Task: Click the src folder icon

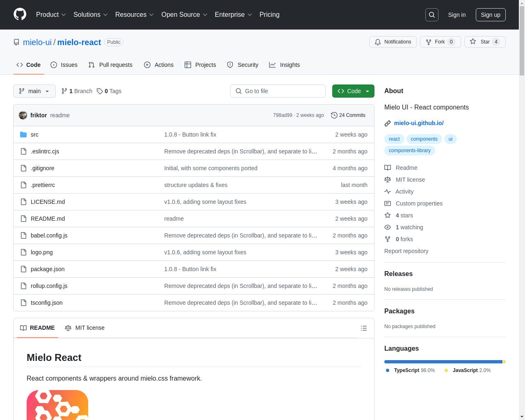Action: coord(23,135)
